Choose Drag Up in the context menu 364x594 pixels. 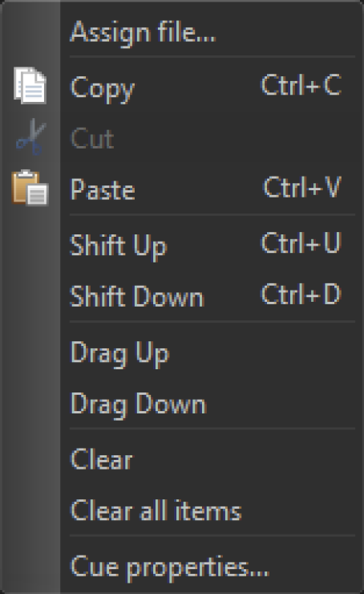(x=119, y=353)
